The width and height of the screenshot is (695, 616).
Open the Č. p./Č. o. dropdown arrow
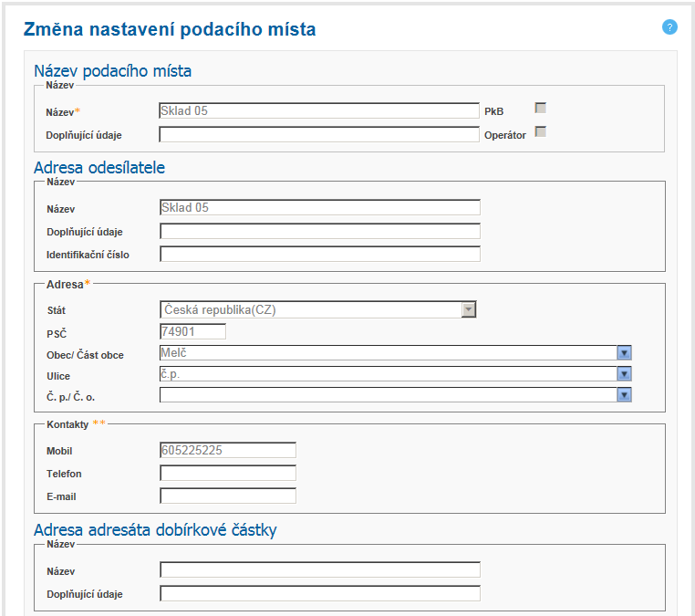624,395
